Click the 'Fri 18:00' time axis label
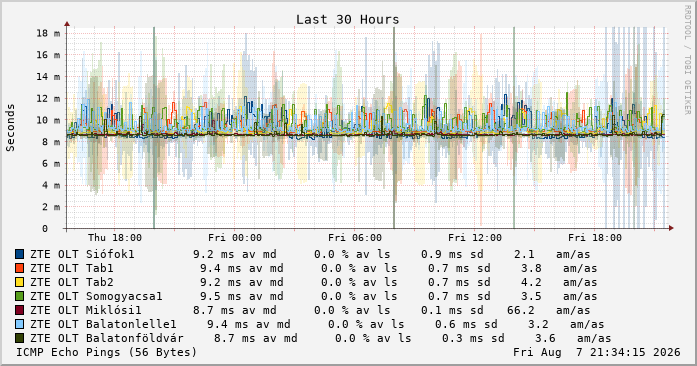Screen dimensions: 697x366 tap(595, 238)
